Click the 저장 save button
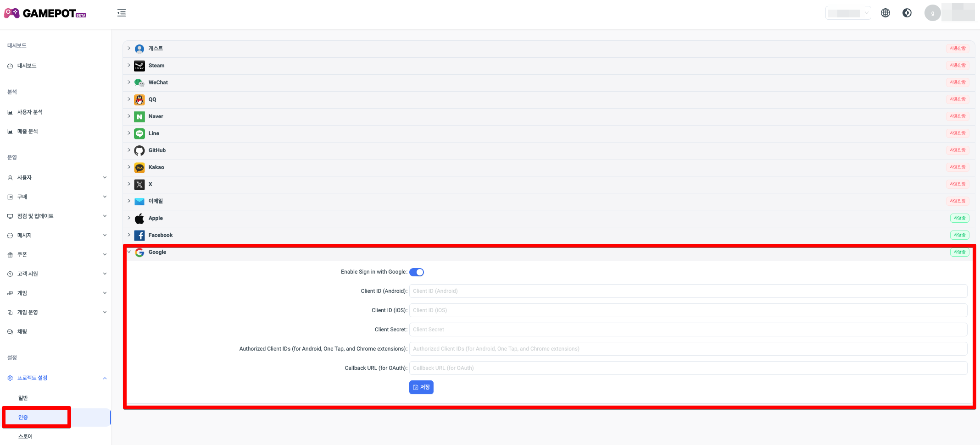The width and height of the screenshot is (980, 445). [x=421, y=387]
